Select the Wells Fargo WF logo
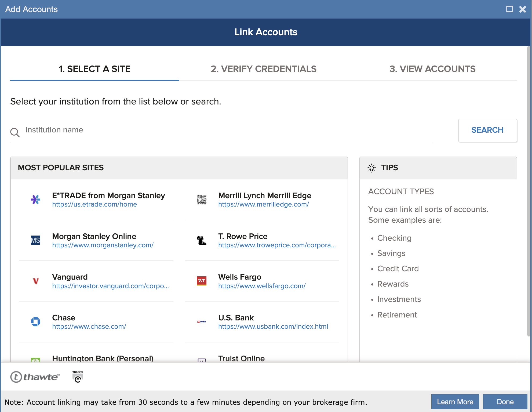This screenshot has width=532, height=412. [x=201, y=281]
